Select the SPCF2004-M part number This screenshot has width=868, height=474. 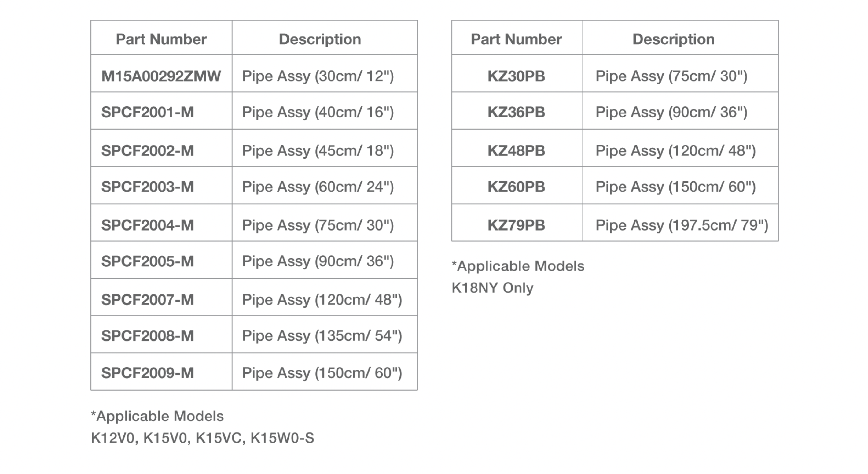[x=148, y=225]
